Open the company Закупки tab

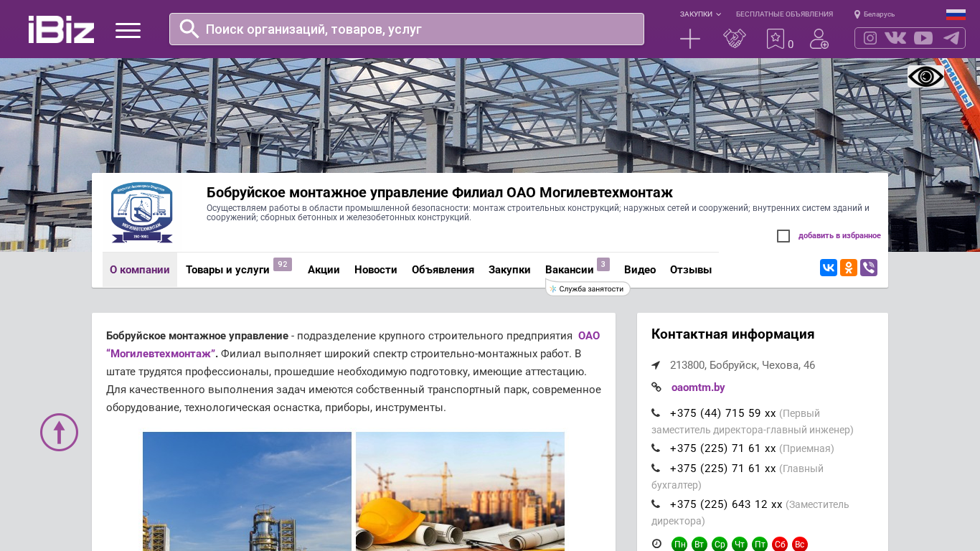pyautogui.click(x=509, y=270)
